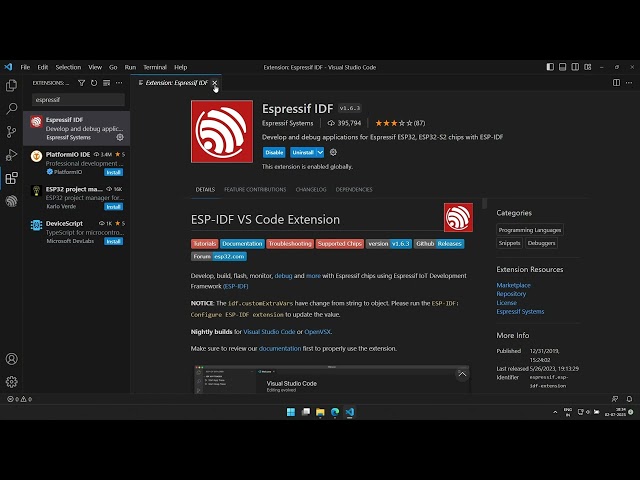Open the Selection menu

click(x=68, y=67)
